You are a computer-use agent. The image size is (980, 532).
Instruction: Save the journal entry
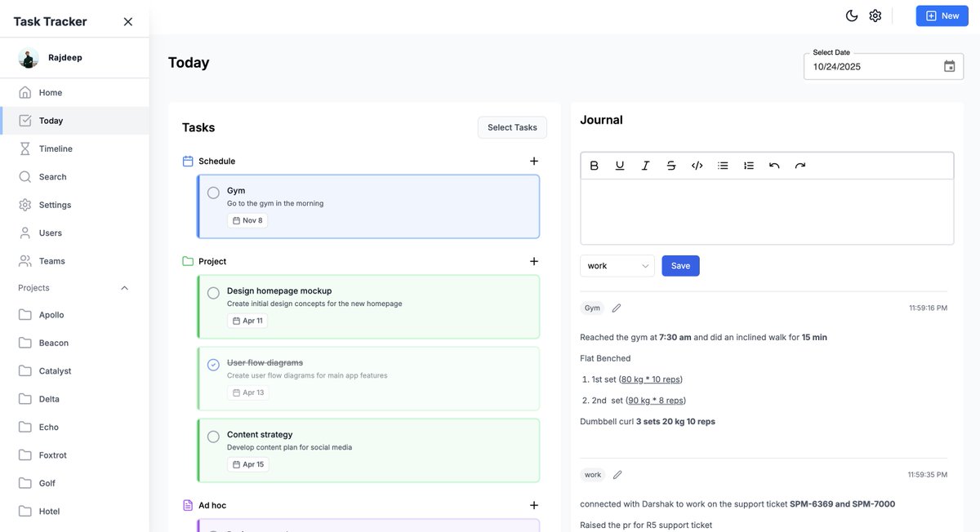(x=680, y=266)
